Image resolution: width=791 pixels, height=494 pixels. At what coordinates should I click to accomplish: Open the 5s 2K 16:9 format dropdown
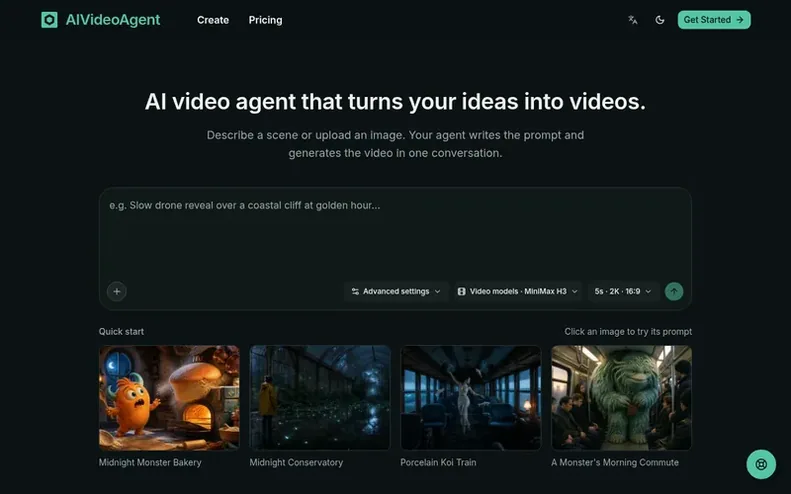[x=623, y=291]
